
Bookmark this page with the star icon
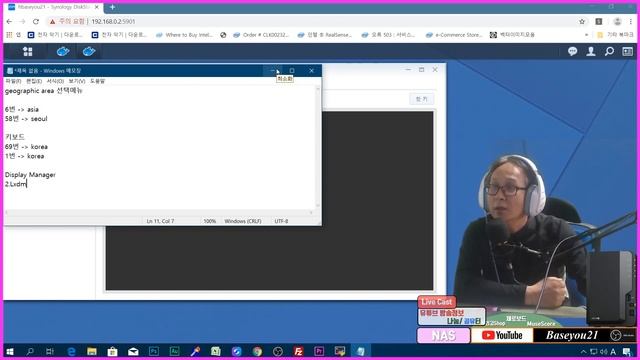(582, 22)
